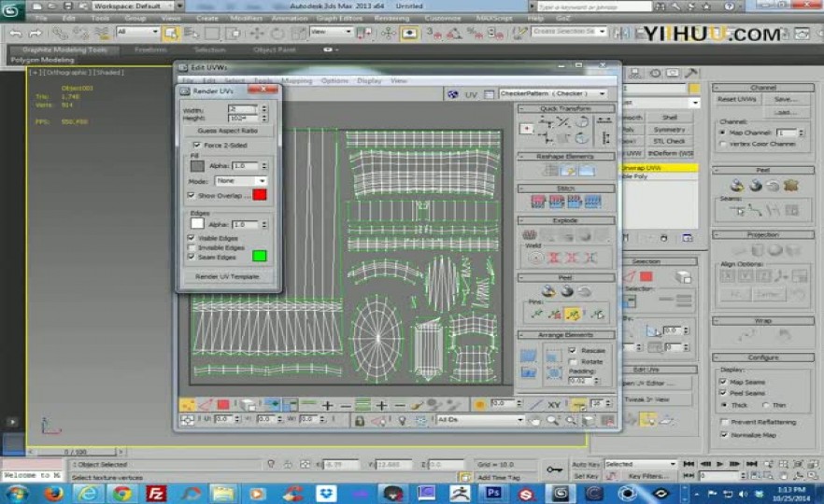Image resolution: width=824 pixels, height=504 pixels.
Task: Open Firefox from the Windows taskbar
Action: click(53, 493)
